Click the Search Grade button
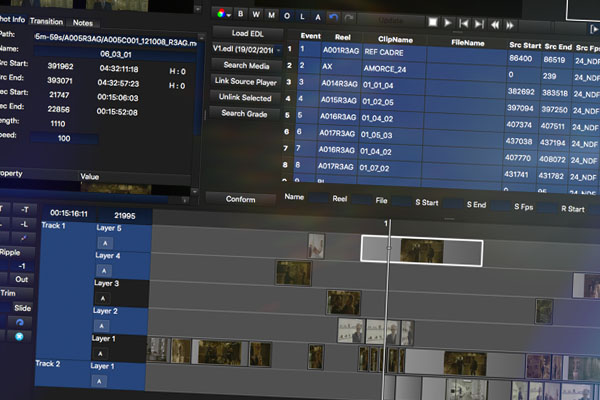 244,114
